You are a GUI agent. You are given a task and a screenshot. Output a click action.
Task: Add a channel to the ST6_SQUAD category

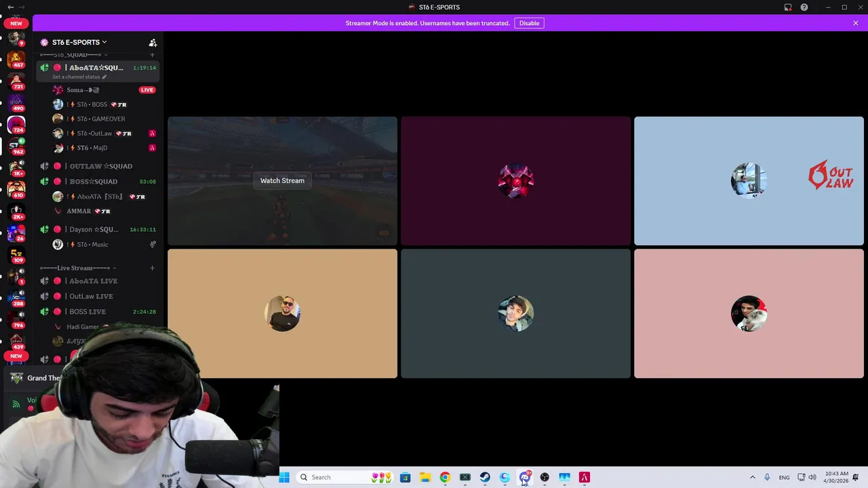coord(152,55)
